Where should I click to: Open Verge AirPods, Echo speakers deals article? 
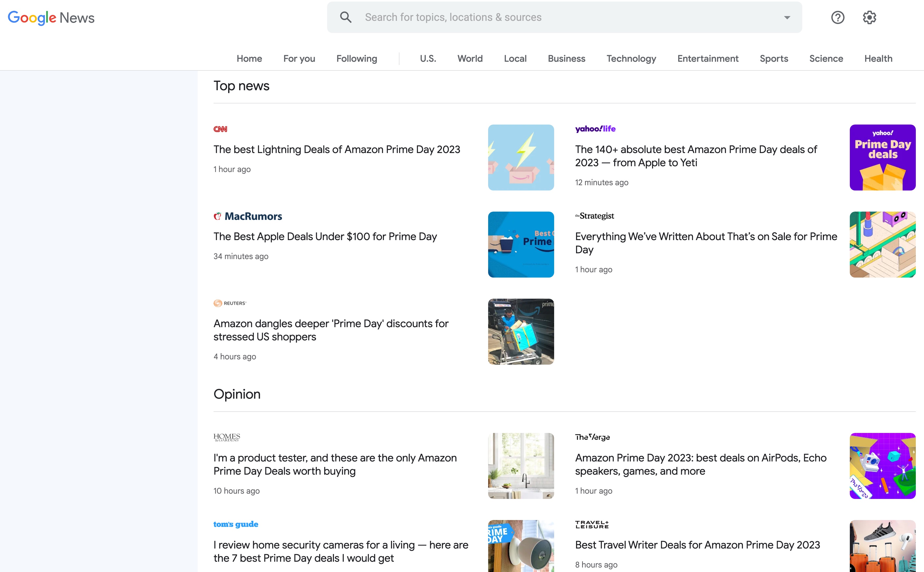[701, 464]
